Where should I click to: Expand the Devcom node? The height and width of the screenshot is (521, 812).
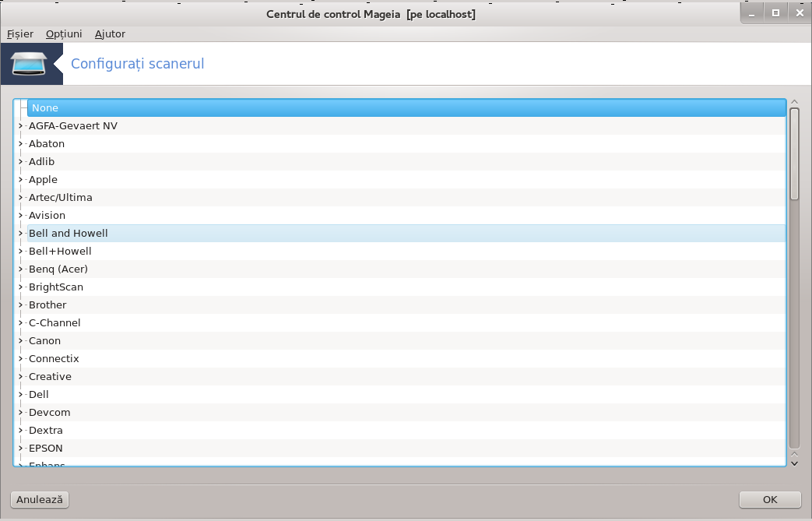(x=20, y=413)
